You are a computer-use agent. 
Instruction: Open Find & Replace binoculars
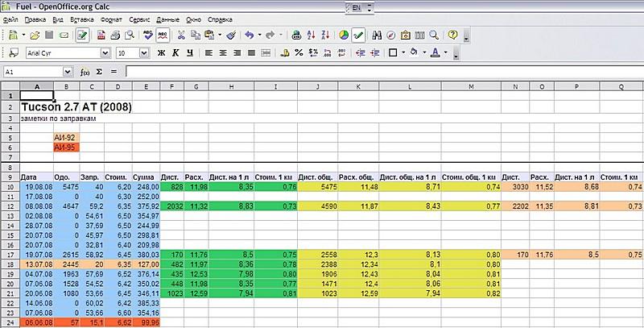(x=377, y=35)
